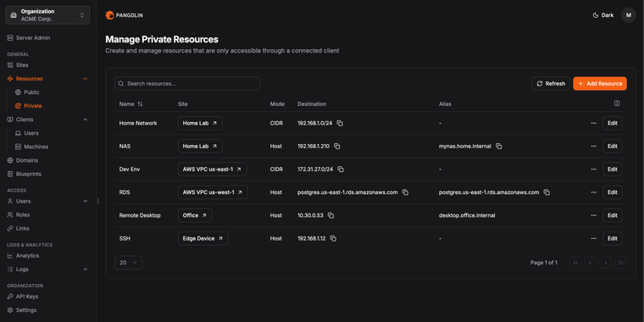644x322 pixels.
Task: Edit the Remote Desktop resource
Action: [x=613, y=215]
